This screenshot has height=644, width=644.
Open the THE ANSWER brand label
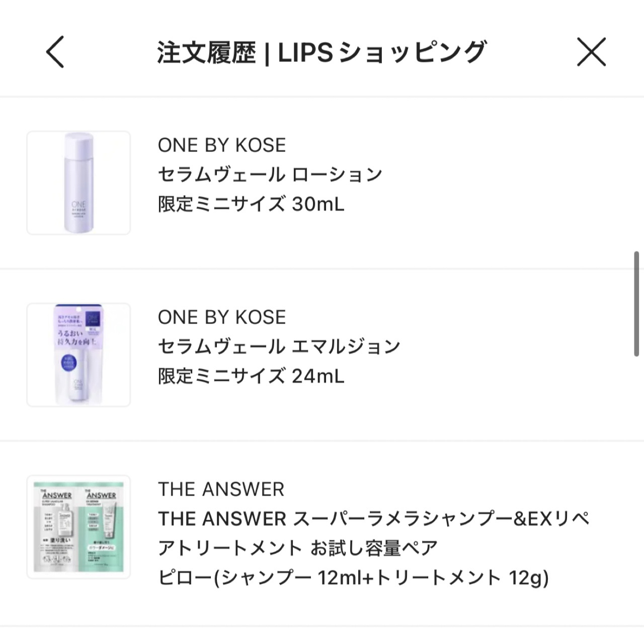coord(221,490)
